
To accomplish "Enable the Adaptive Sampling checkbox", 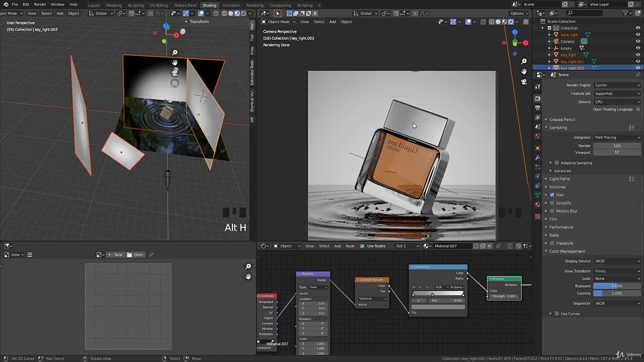I will [x=556, y=163].
